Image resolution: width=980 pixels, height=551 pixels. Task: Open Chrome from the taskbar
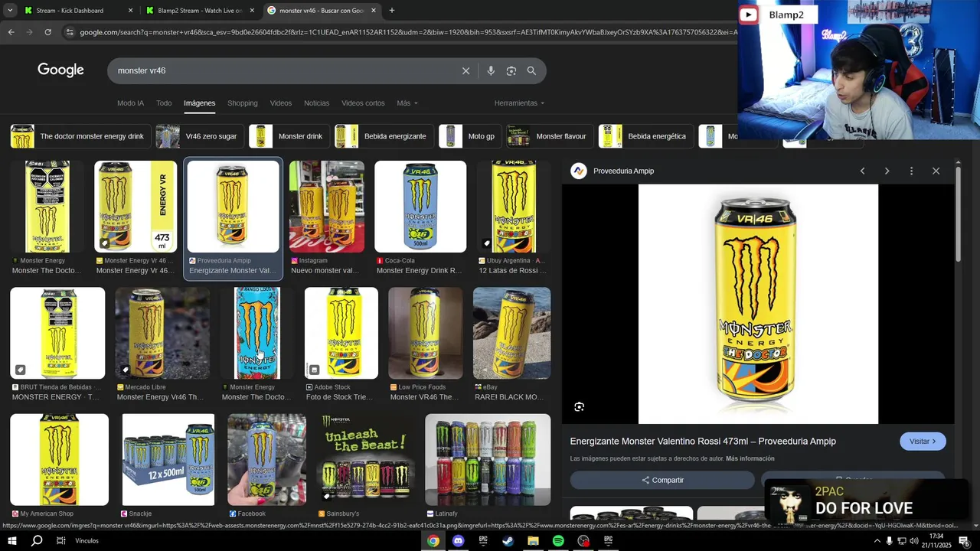(433, 541)
